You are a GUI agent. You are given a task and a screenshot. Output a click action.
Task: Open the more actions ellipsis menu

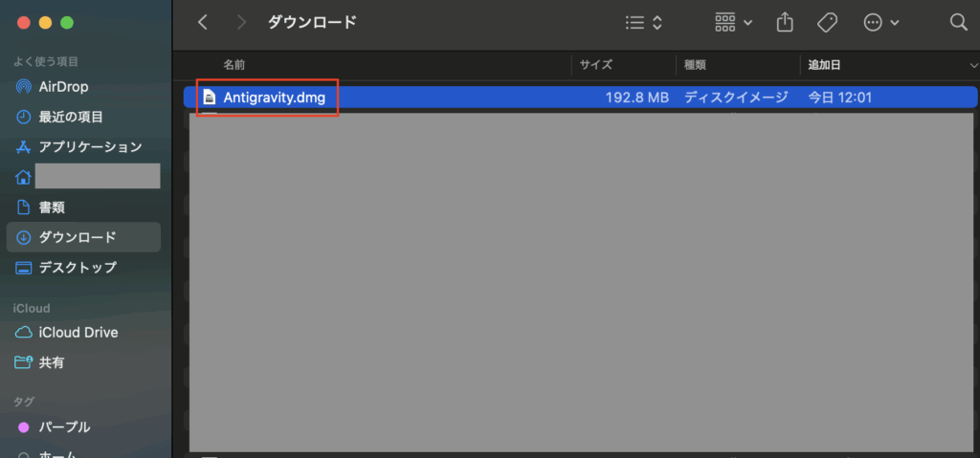point(880,22)
